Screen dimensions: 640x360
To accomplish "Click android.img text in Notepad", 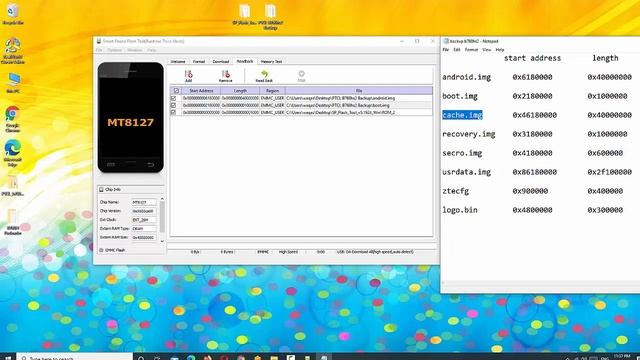I will 467,77.
